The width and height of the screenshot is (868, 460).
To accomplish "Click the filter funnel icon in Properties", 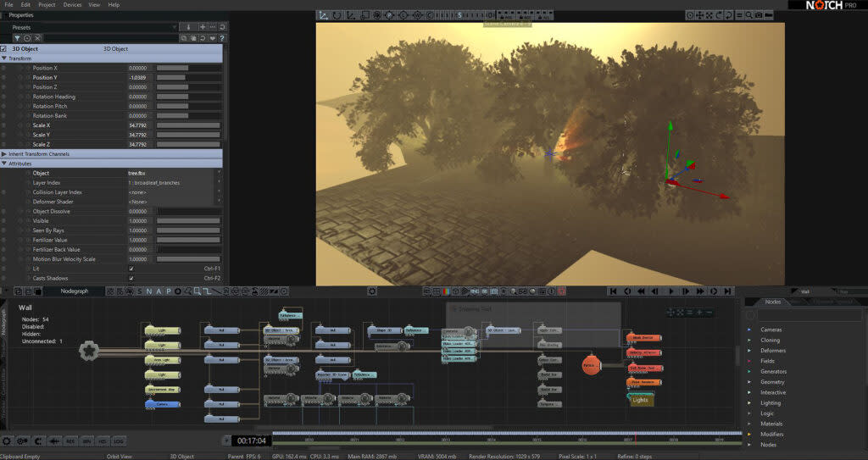I will point(17,38).
